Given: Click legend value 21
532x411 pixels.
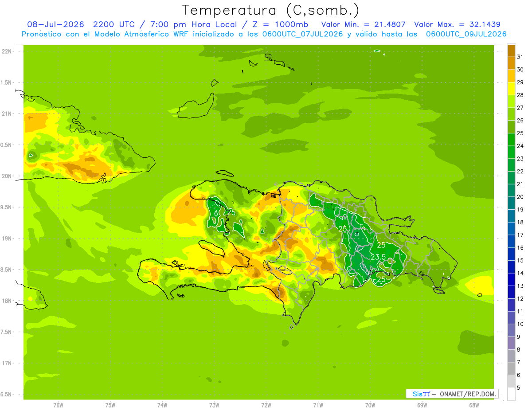Looking at the screenshot, I should click(520, 184).
